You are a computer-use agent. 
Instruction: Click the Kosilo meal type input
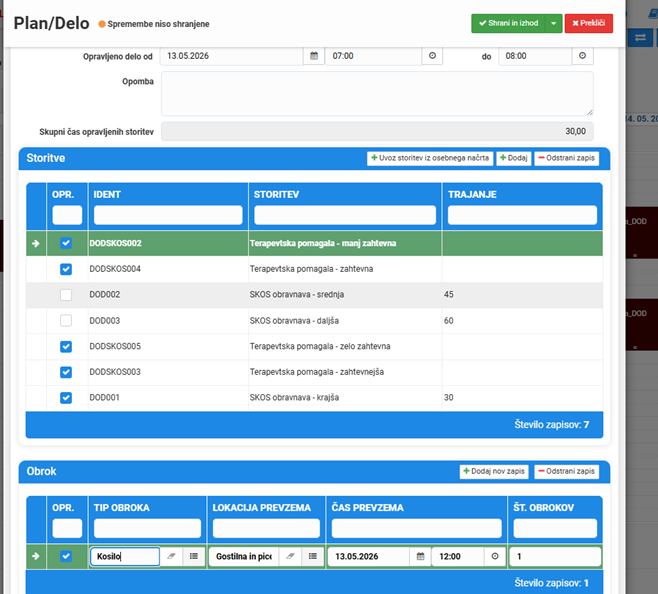point(125,556)
